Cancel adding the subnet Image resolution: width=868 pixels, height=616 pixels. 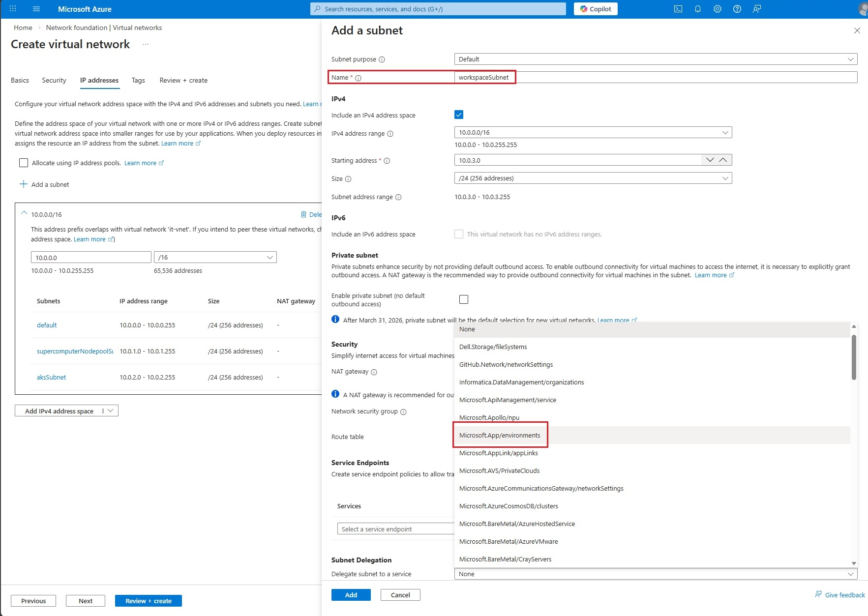point(400,595)
